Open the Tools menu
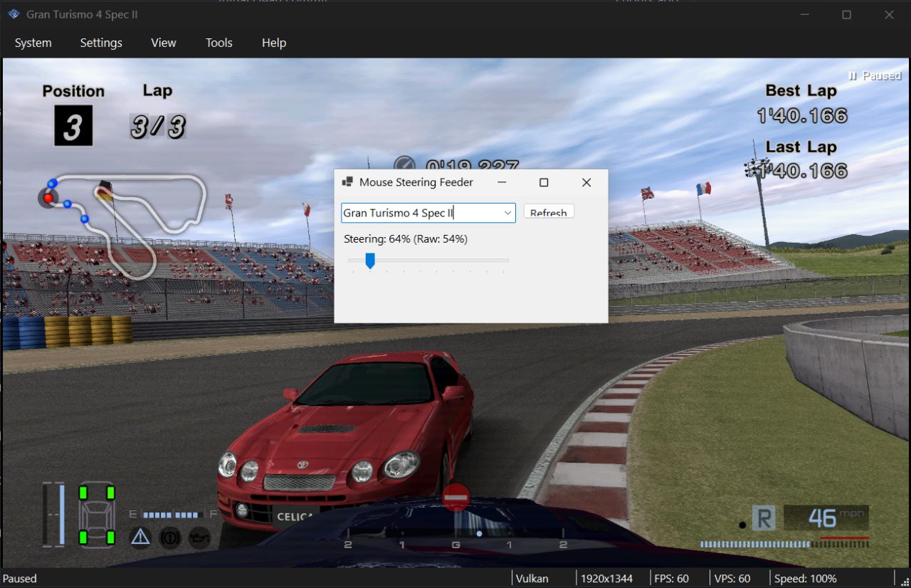This screenshot has height=588, width=911. pos(218,43)
